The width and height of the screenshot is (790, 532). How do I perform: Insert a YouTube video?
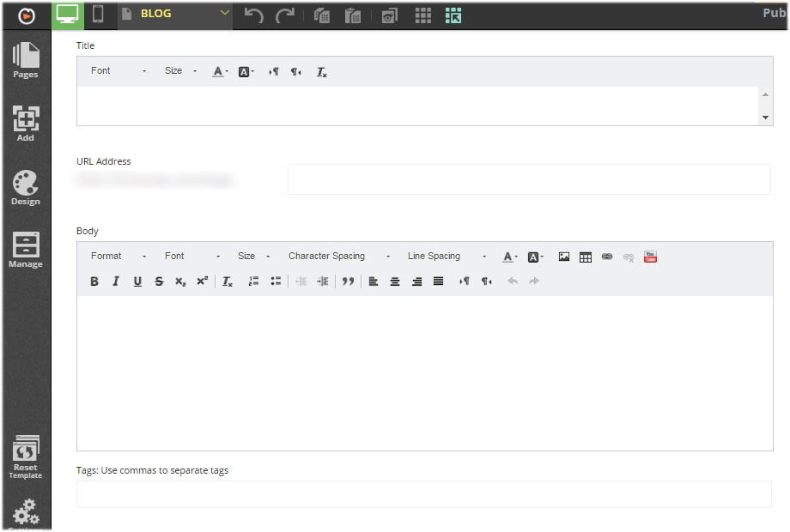coord(650,257)
